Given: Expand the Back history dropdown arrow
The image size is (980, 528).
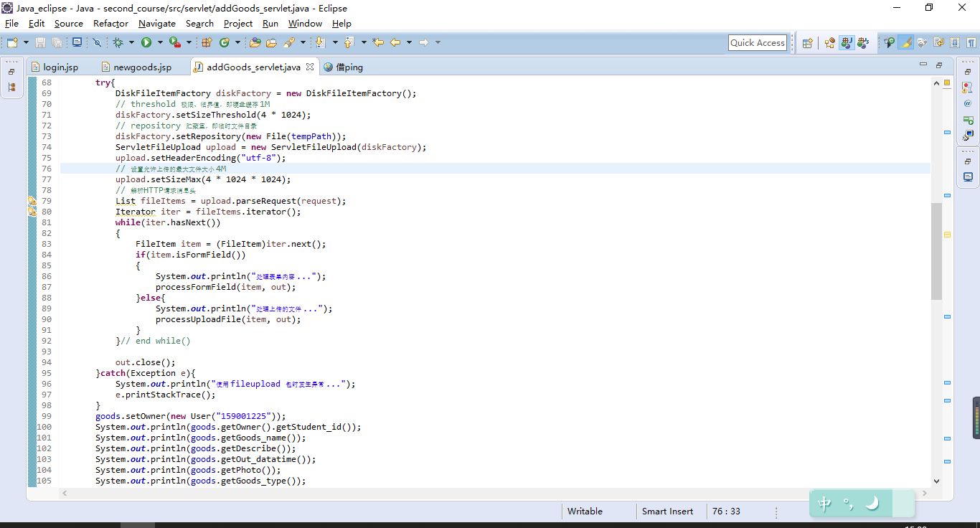Looking at the screenshot, I should 409,42.
